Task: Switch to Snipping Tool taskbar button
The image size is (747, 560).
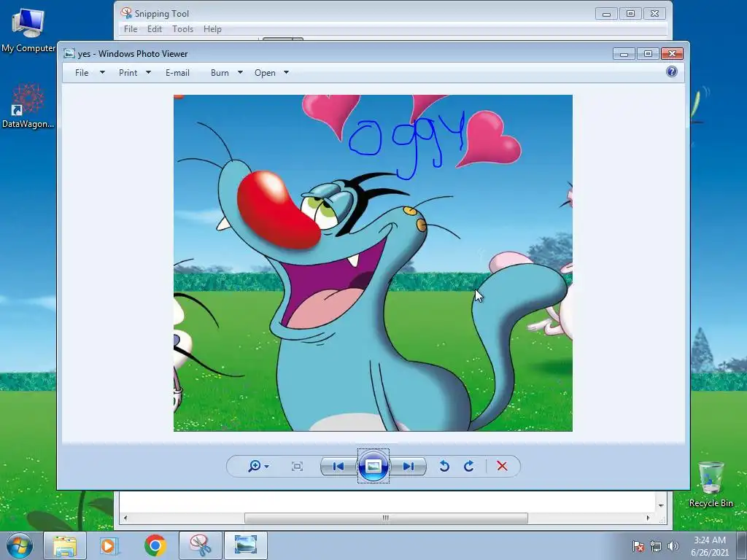Action: coord(201,545)
